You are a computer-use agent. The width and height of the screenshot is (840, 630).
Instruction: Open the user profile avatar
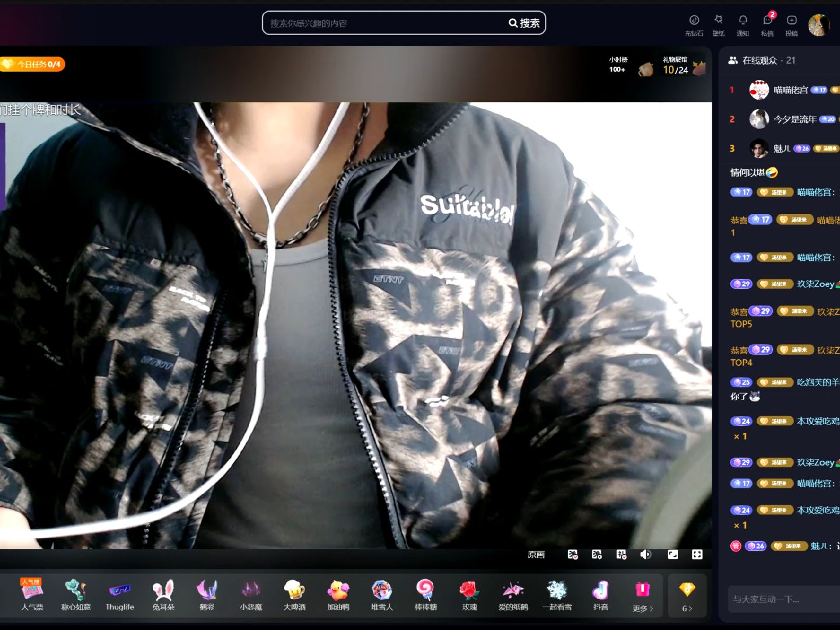(819, 25)
